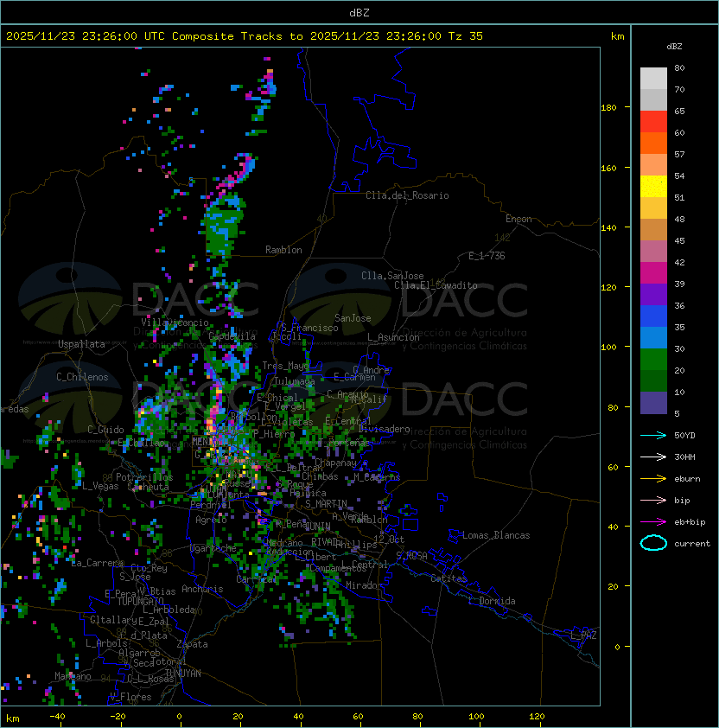
Task: Click the 'TUNUYAN' map label
Action: (x=183, y=674)
